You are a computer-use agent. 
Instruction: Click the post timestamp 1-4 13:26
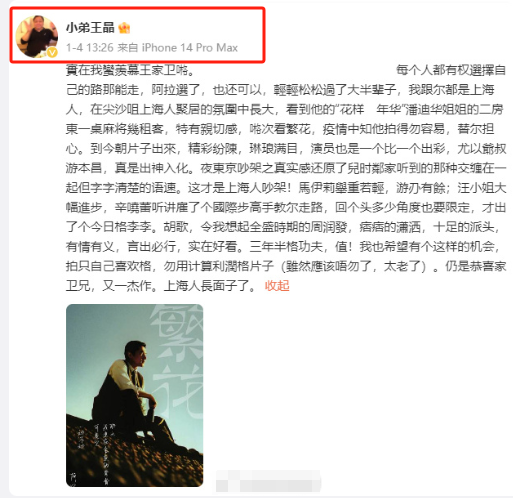click(90, 48)
